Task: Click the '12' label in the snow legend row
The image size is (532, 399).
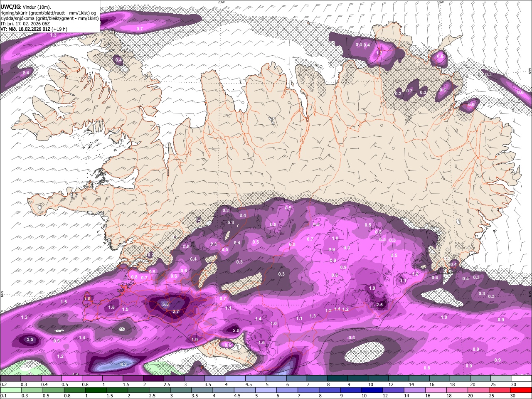Action: pos(391,384)
